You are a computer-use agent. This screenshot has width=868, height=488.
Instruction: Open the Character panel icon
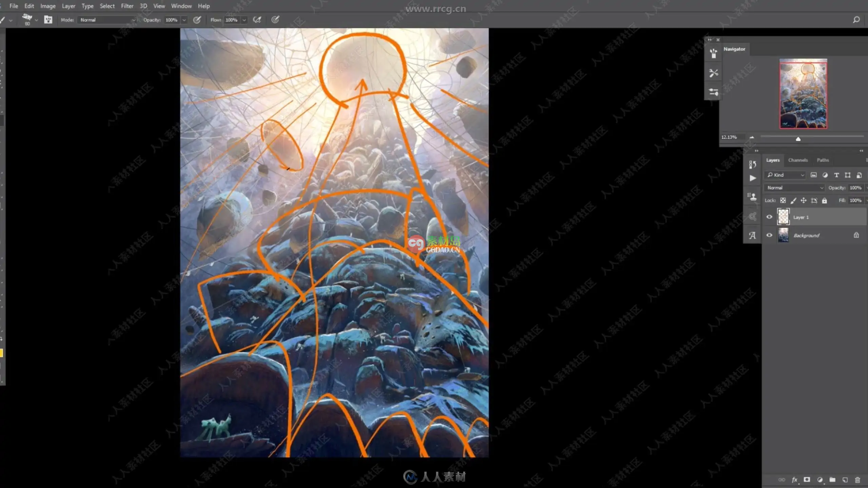(x=752, y=236)
